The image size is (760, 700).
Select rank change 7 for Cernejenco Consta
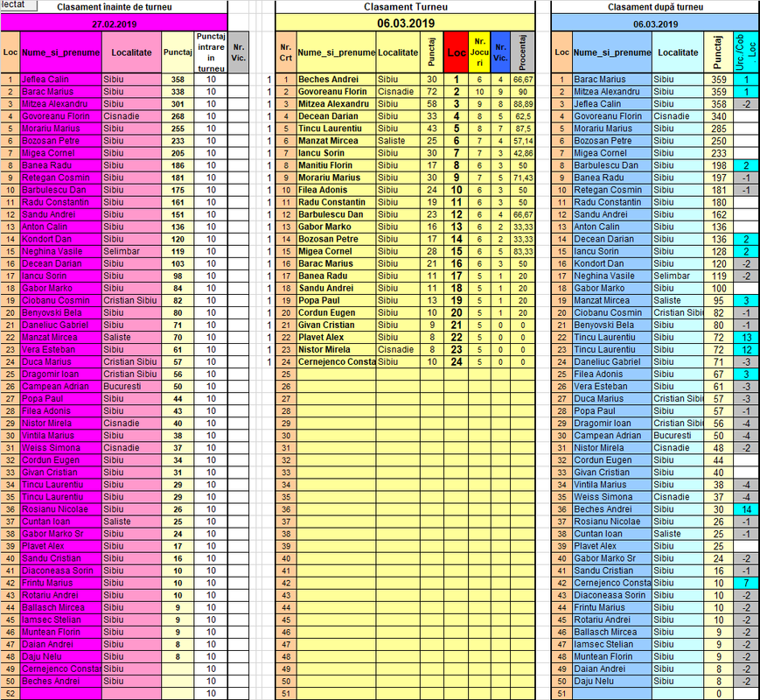[x=746, y=583]
